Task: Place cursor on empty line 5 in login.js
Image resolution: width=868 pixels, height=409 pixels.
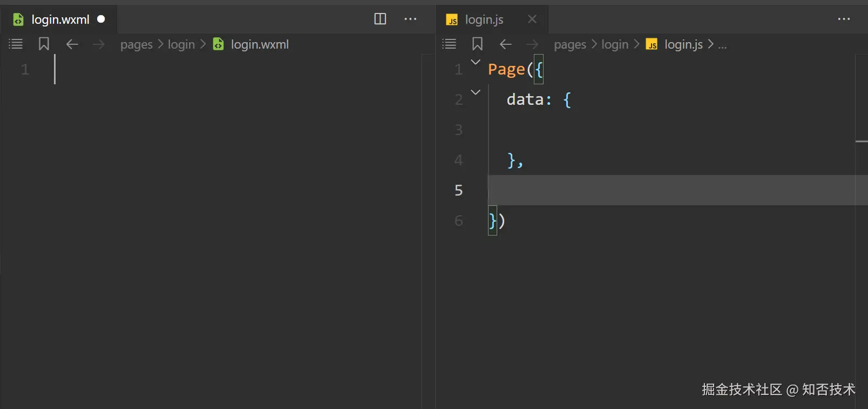Action: (648, 190)
